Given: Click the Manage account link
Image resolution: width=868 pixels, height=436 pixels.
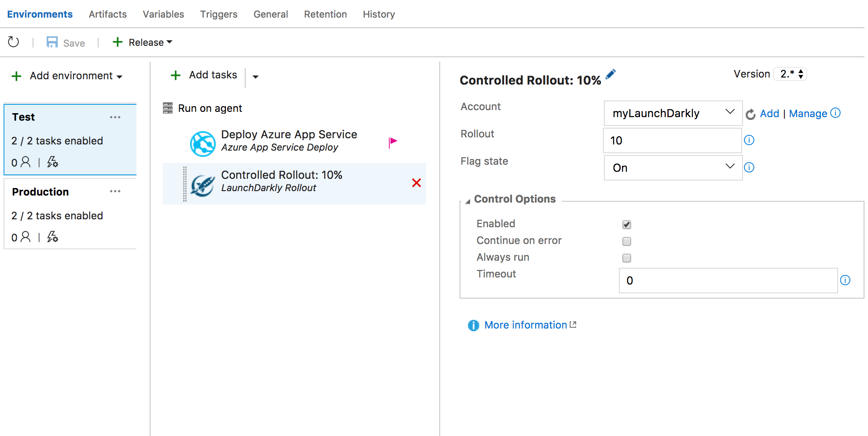Looking at the screenshot, I should 808,114.
